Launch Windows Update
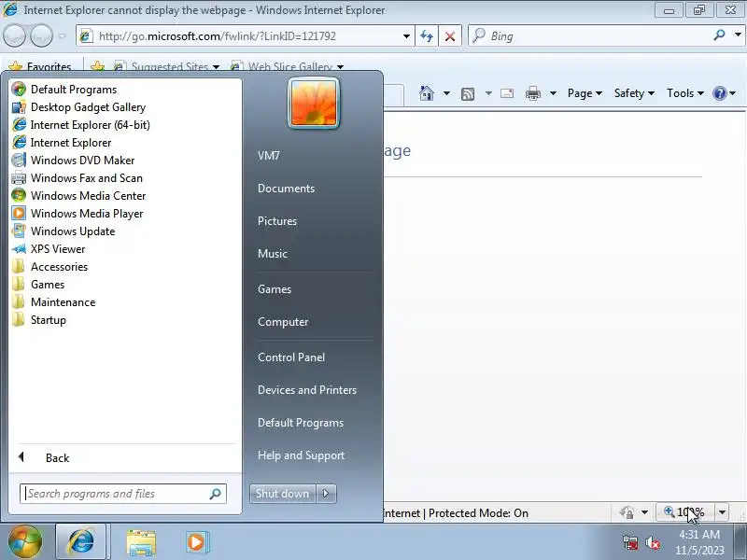The height and width of the screenshot is (560, 747). [x=73, y=231]
